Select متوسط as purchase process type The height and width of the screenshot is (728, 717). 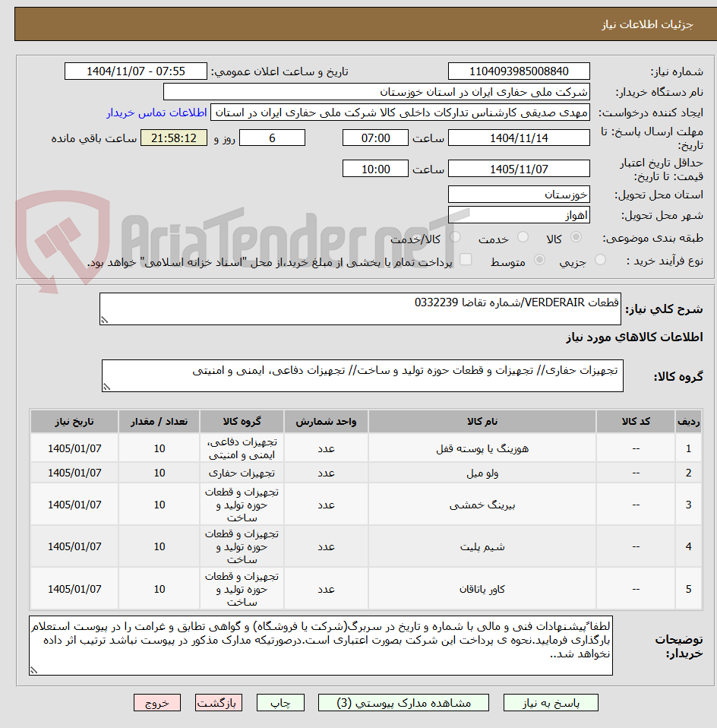pos(539,259)
